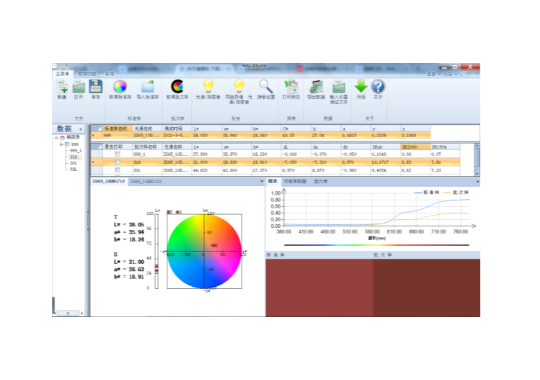540x380 pixels.
Task: Tick the print checkbox for row 301
Action: (x=117, y=170)
